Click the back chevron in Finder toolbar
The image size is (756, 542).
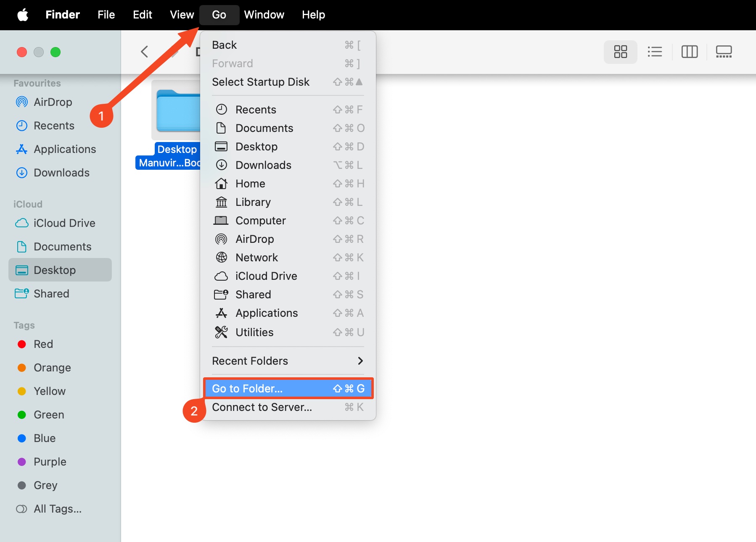(x=145, y=52)
